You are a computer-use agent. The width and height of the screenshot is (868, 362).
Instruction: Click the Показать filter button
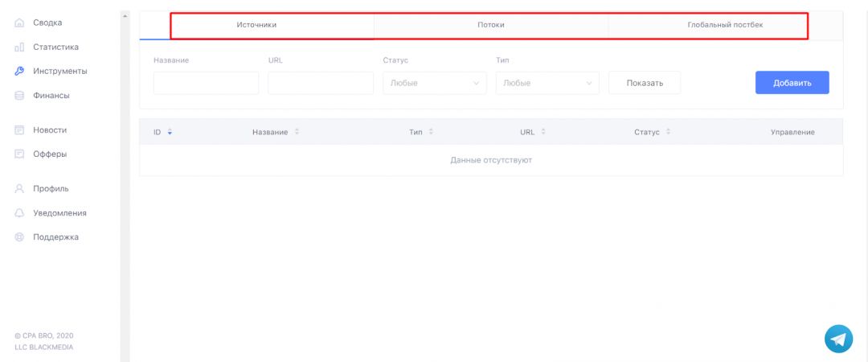pos(645,83)
